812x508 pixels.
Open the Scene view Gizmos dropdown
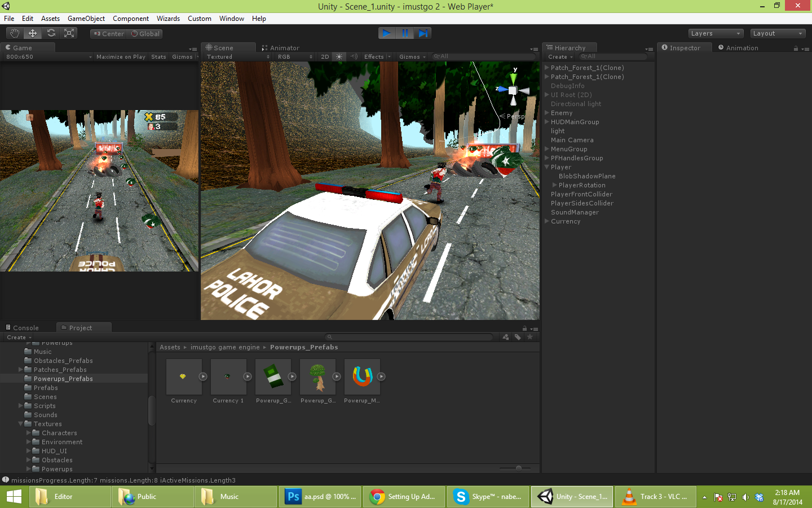click(412, 56)
